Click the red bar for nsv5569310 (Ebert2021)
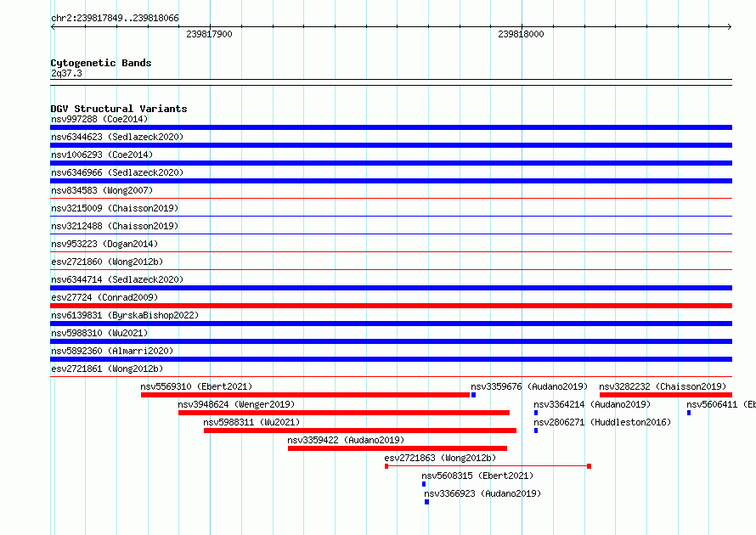The height and width of the screenshot is (535, 756). [305, 395]
